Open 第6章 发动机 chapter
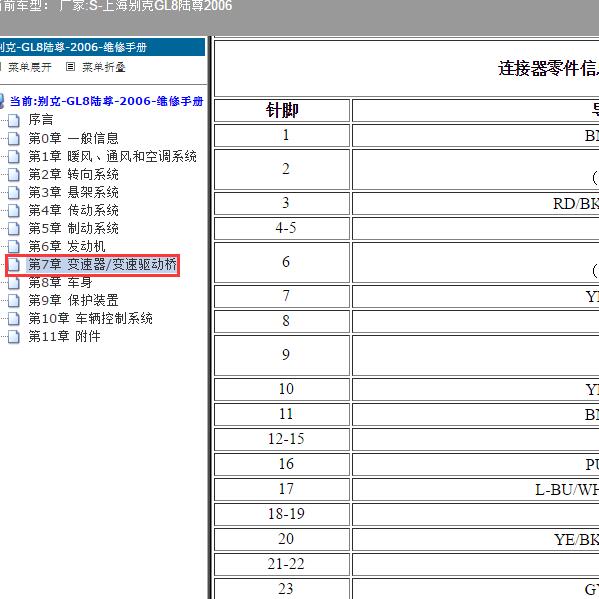This screenshot has height=599, width=599. 67,246
